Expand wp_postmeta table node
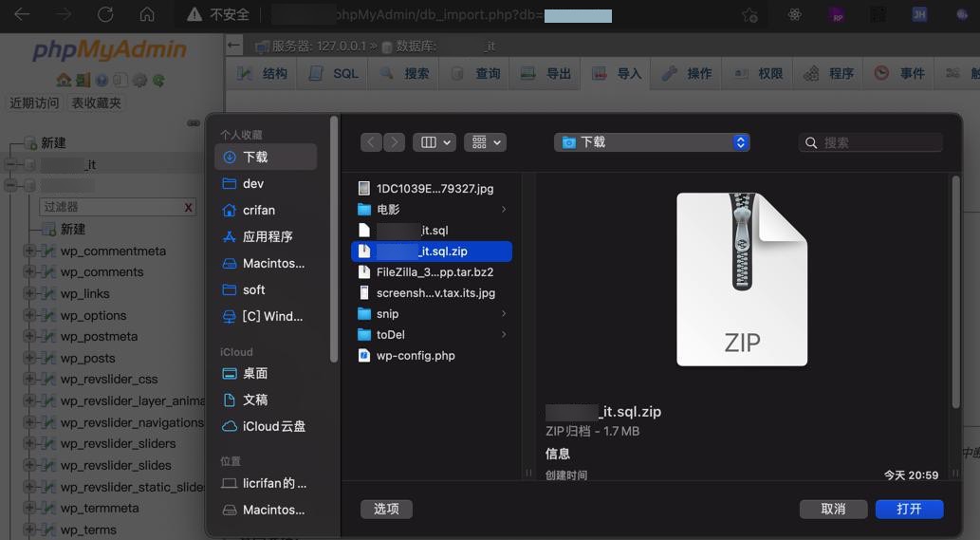Image resolution: width=980 pixels, height=540 pixels. pos(28,336)
